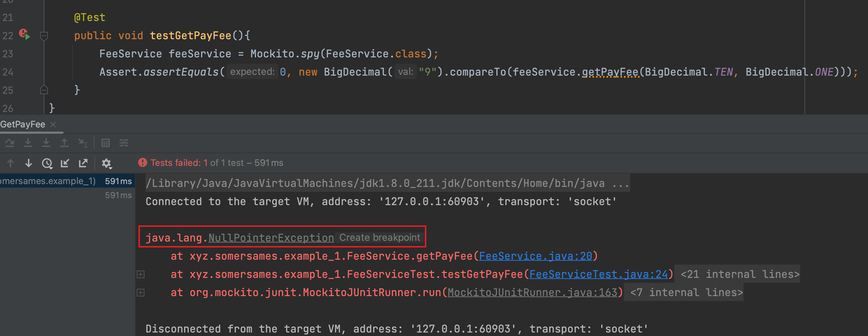Click the FeeService.getPayFee stack trace line
This screenshot has width=868, height=336.
pyautogui.click(x=384, y=256)
